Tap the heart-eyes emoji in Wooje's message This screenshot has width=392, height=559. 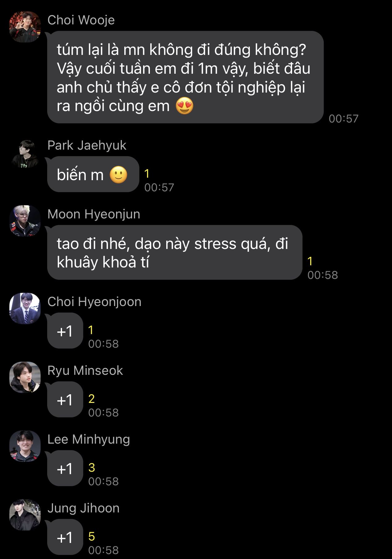pyautogui.click(x=184, y=106)
